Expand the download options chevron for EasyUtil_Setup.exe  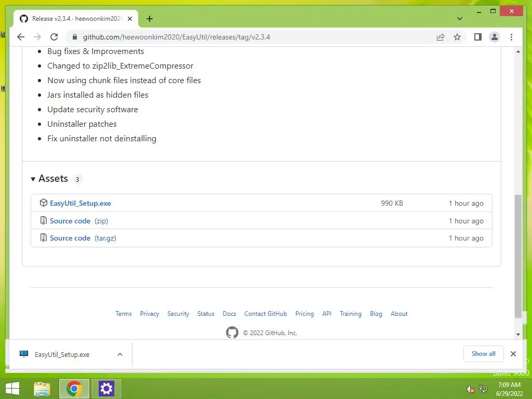click(120, 354)
